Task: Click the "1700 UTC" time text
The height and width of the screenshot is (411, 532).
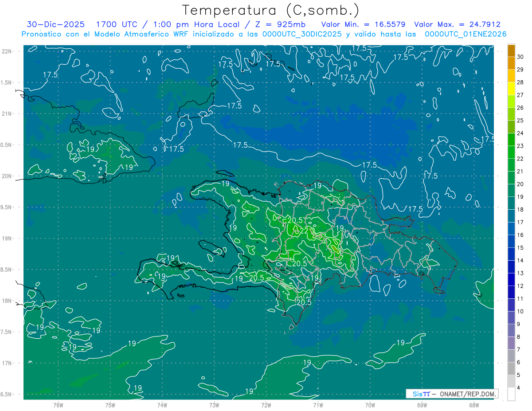Action: tap(117, 24)
